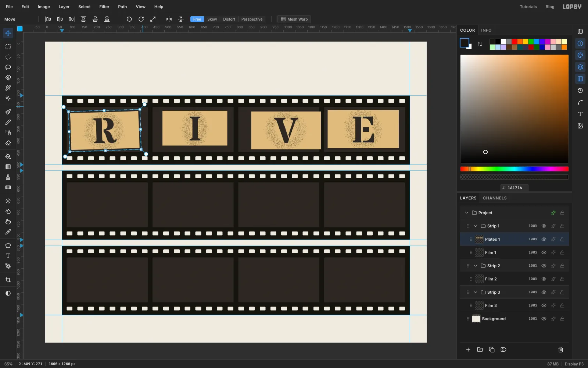This screenshot has height=368, width=588.
Task: Pick the red swatch in palette
Action: (514, 42)
